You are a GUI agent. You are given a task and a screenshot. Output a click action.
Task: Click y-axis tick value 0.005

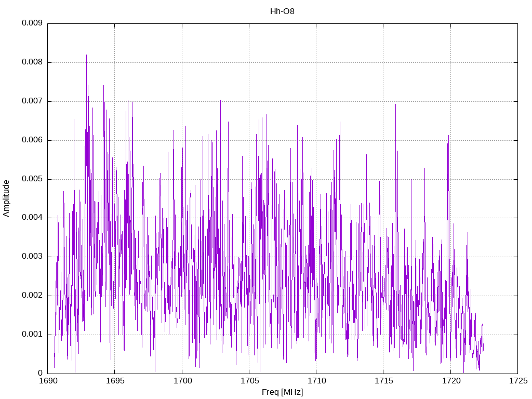coord(32,179)
